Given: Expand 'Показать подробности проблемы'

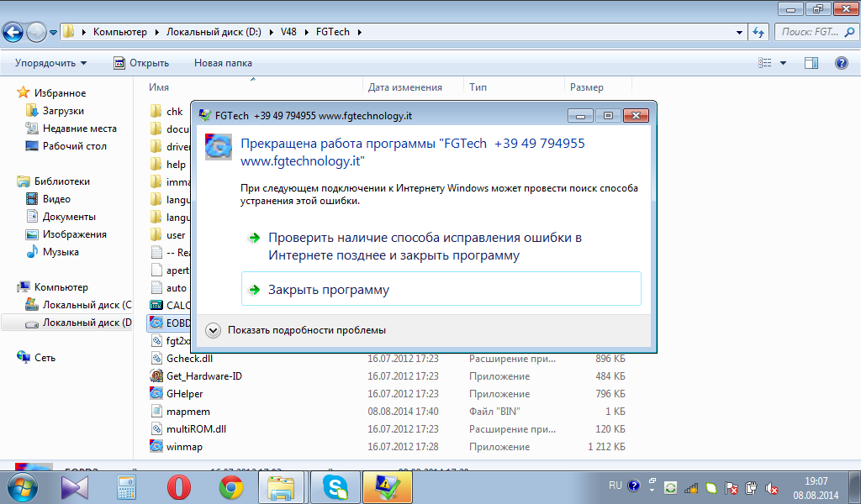Looking at the screenshot, I should click(297, 330).
